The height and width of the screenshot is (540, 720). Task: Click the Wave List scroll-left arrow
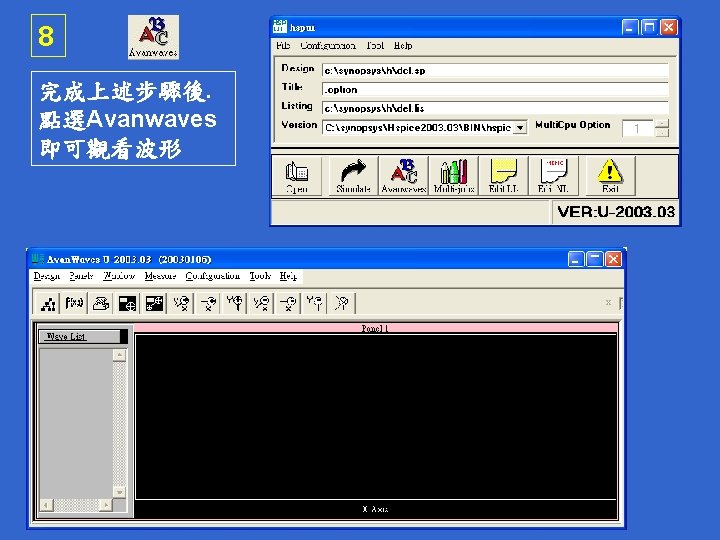point(46,505)
